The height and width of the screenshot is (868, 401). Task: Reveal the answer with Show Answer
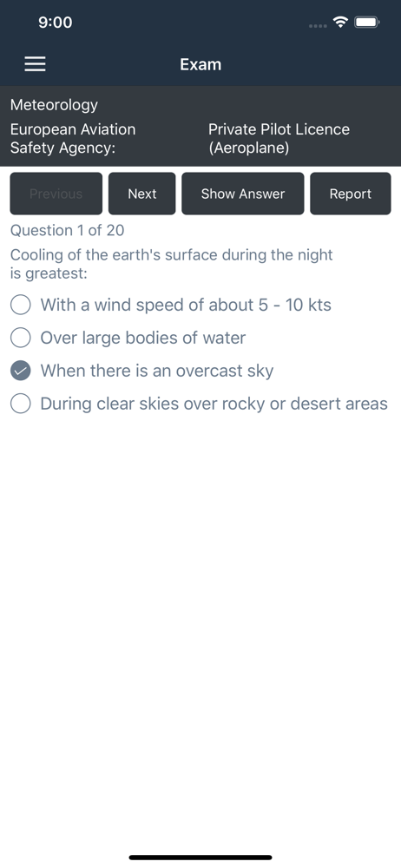[x=242, y=194]
